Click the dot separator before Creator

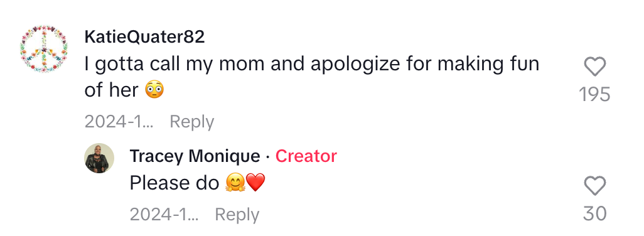pyautogui.click(x=268, y=156)
